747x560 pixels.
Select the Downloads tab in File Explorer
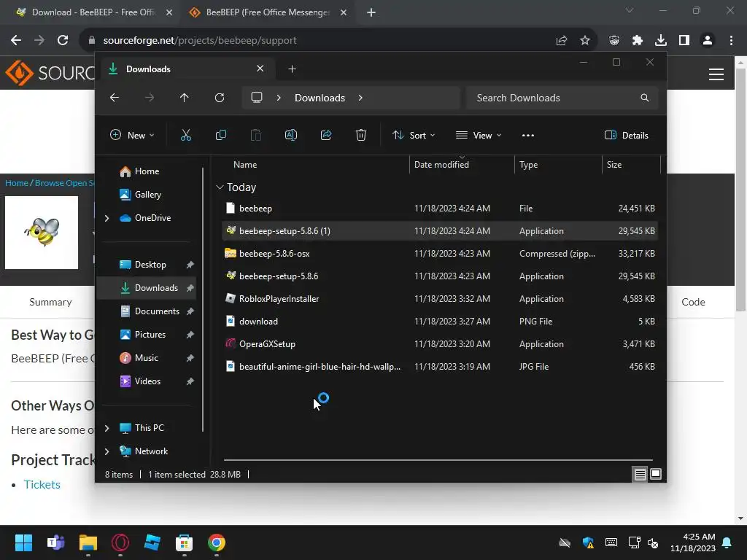(x=186, y=69)
